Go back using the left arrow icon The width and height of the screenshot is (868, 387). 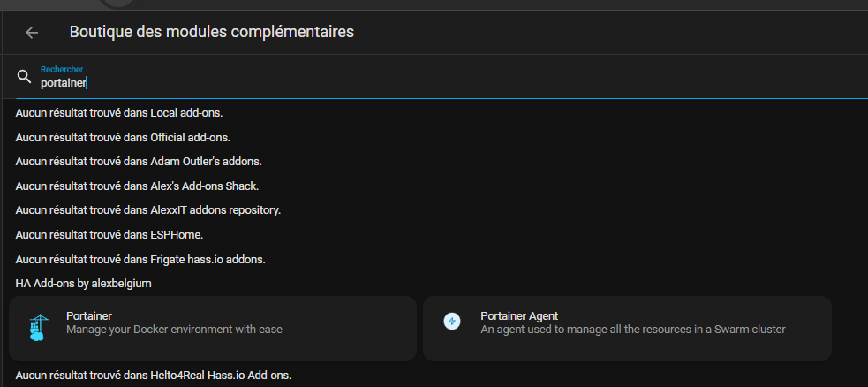32,33
